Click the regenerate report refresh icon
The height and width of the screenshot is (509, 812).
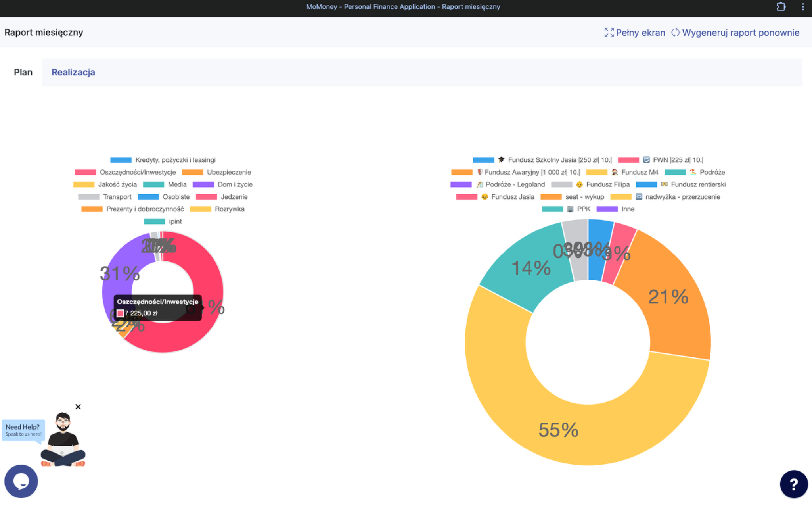675,33
